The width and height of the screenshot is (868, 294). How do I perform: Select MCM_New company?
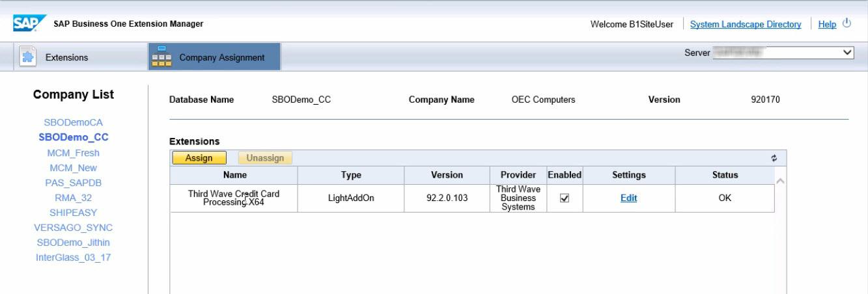tap(74, 168)
